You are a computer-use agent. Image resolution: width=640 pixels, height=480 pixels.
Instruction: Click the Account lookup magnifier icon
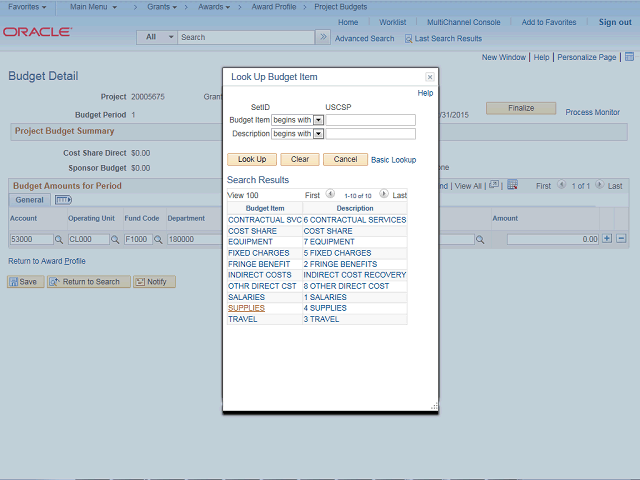click(x=59, y=240)
